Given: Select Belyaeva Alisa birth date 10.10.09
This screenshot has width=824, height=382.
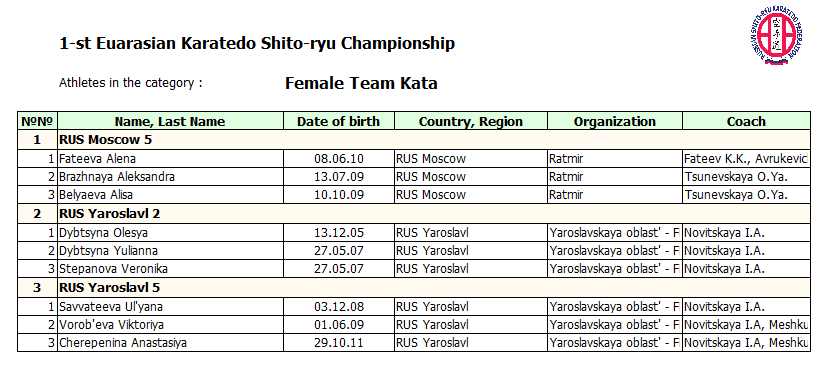Looking at the screenshot, I should click(338, 195).
